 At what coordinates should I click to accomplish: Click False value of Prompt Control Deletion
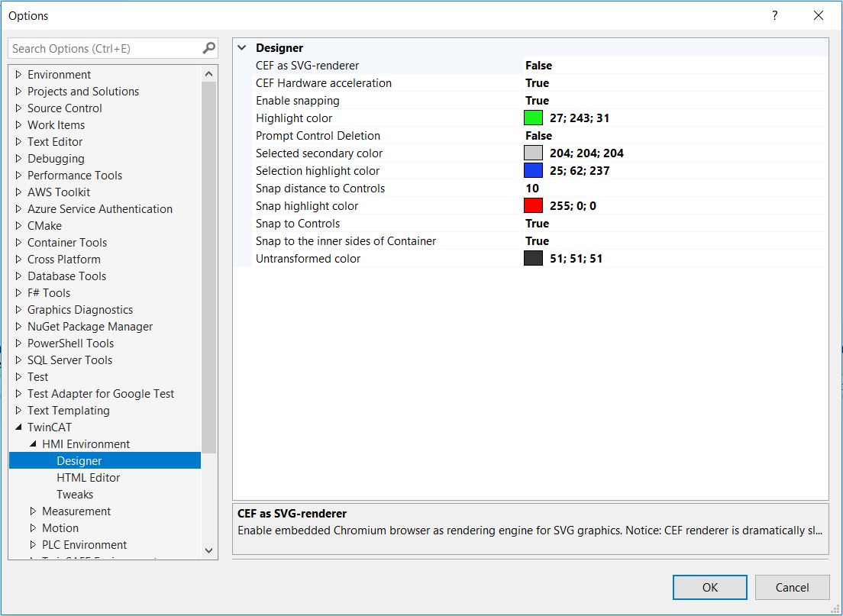pos(538,135)
